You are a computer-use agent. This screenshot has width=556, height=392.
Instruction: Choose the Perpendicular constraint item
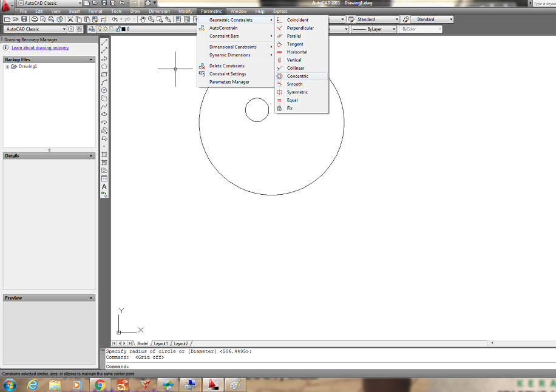302,28
